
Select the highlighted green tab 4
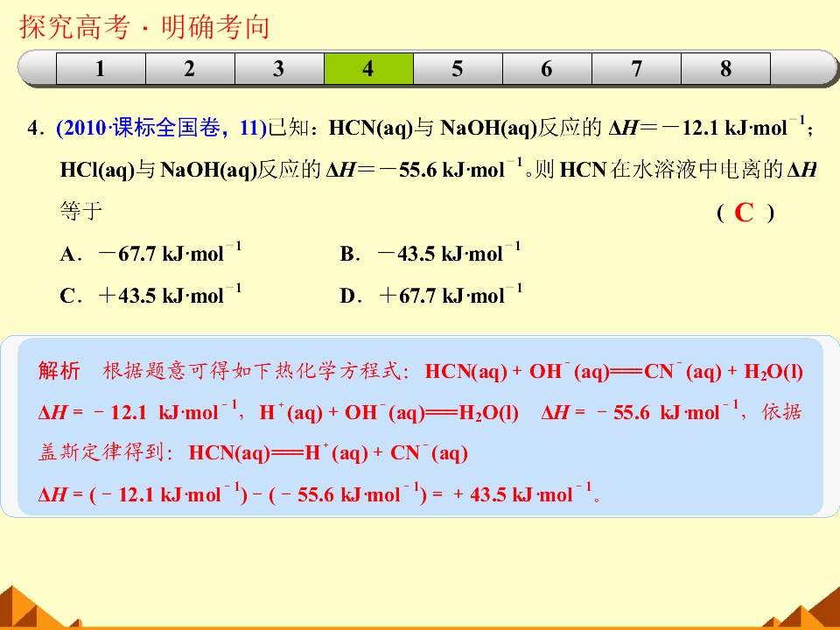(x=368, y=68)
